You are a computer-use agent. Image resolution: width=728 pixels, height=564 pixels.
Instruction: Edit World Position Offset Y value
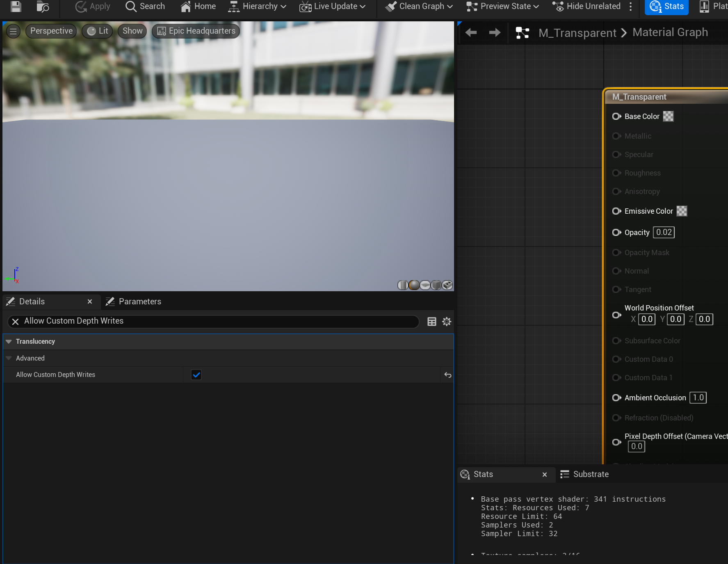coord(676,320)
